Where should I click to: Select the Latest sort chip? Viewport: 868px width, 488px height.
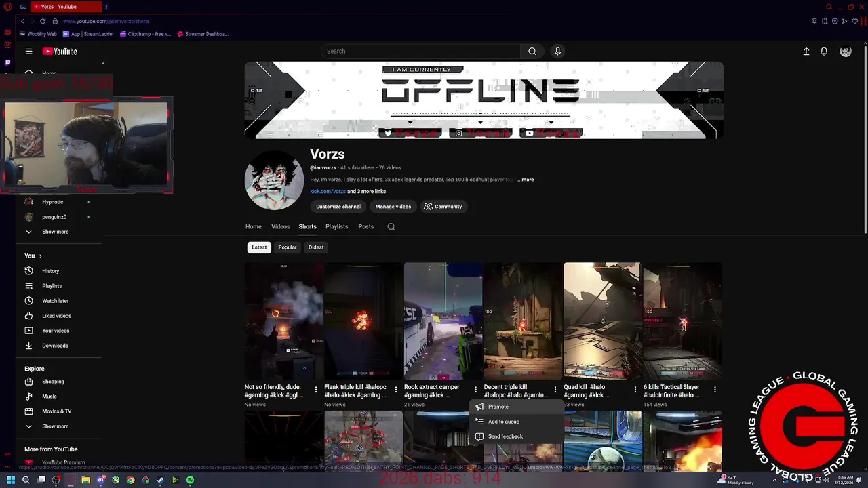tap(259, 247)
